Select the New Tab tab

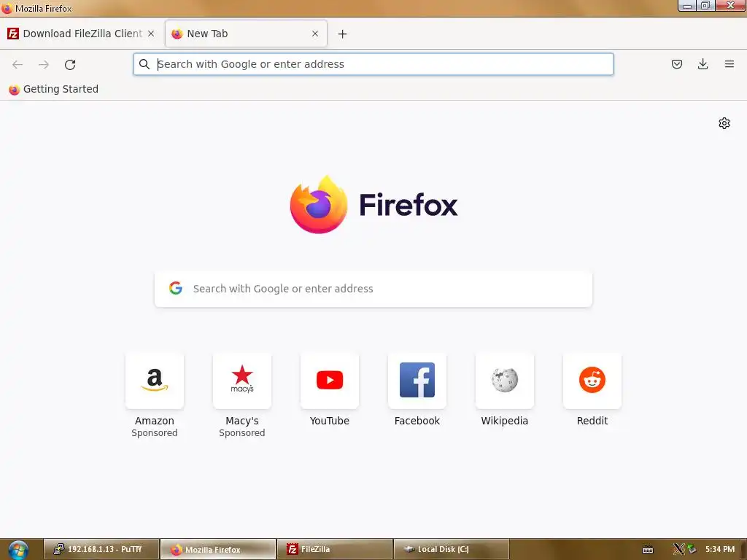pyautogui.click(x=246, y=34)
